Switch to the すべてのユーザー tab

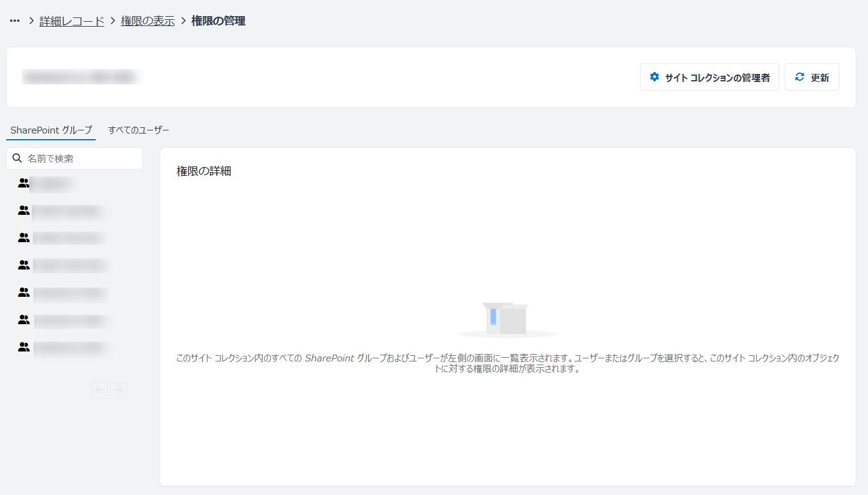coord(139,130)
